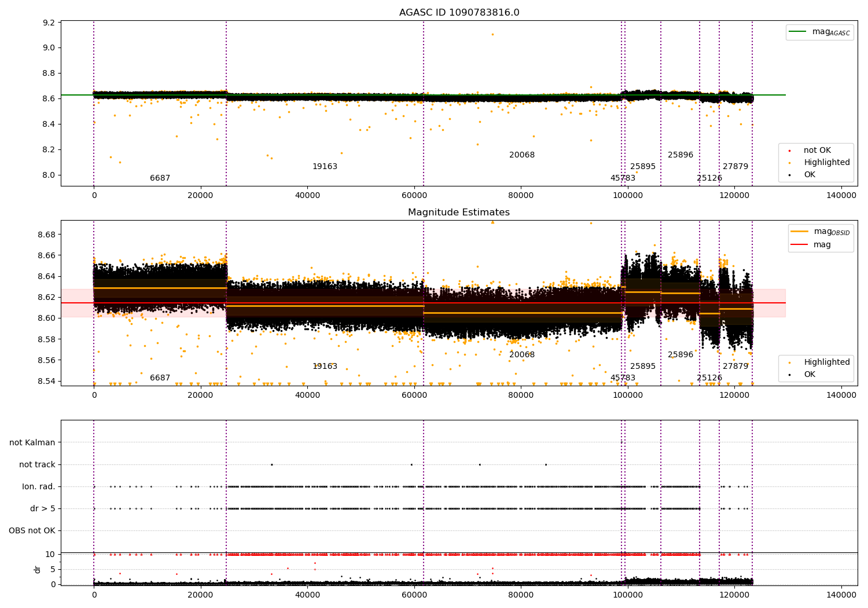The width and height of the screenshot is (868, 608).
Task: Click the orange outlier point near 9.1 in top plot
Action: coord(492,34)
